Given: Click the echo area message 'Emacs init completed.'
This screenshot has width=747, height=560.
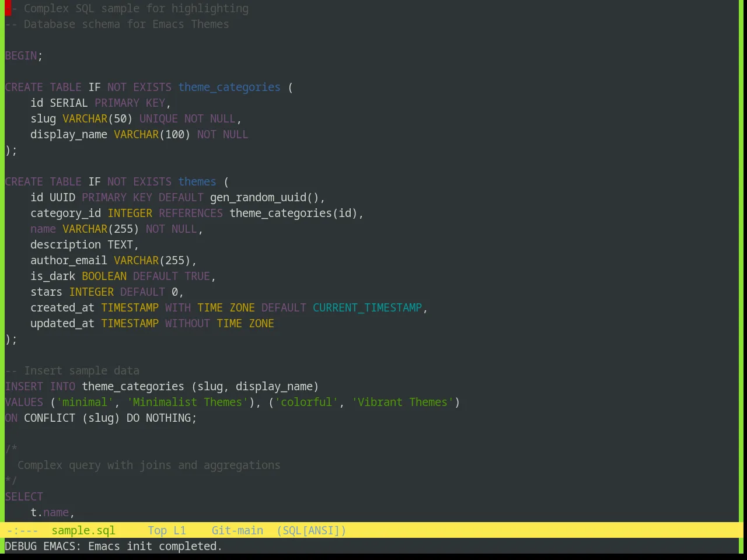Looking at the screenshot, I should [155, 546].
